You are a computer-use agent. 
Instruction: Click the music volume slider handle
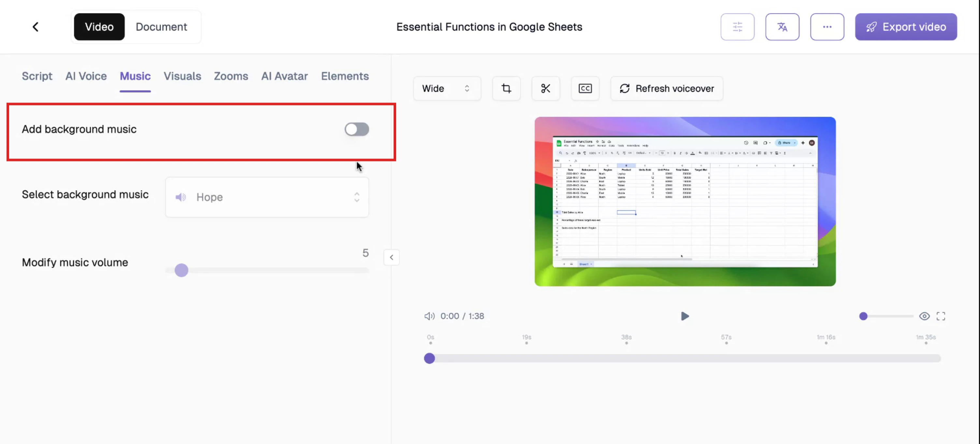(x=181, y=270)
